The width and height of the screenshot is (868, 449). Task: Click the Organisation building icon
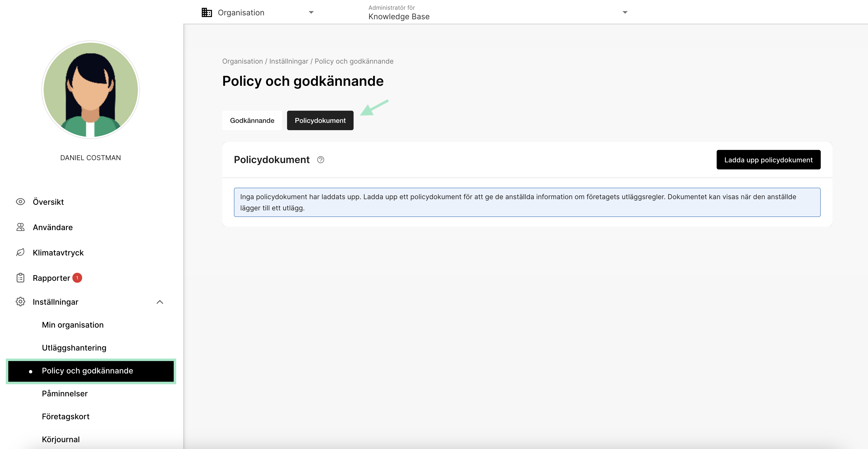pos(207,12)
